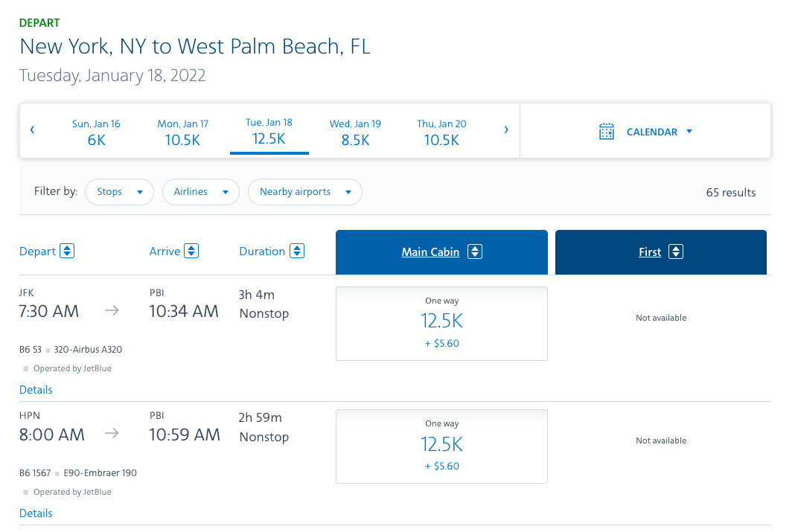Click the left chevron to view earlier dates

pos(31,129)
